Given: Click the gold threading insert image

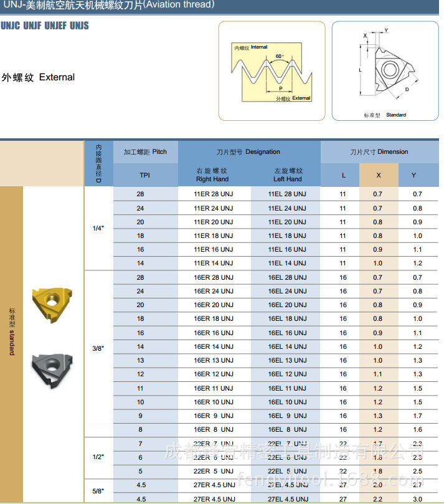Looking at the screenshot, I should tap(52, 305).
